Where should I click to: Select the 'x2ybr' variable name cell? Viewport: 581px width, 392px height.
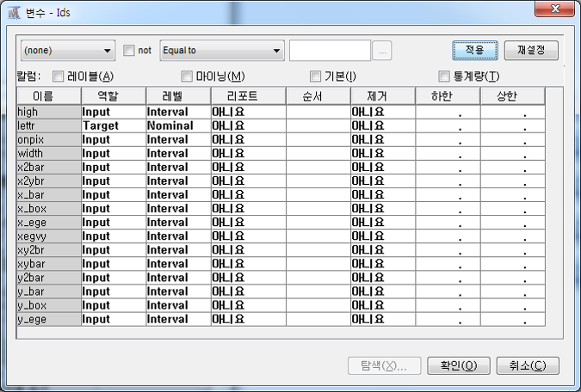pyautogui.click(x=49, y=181)
